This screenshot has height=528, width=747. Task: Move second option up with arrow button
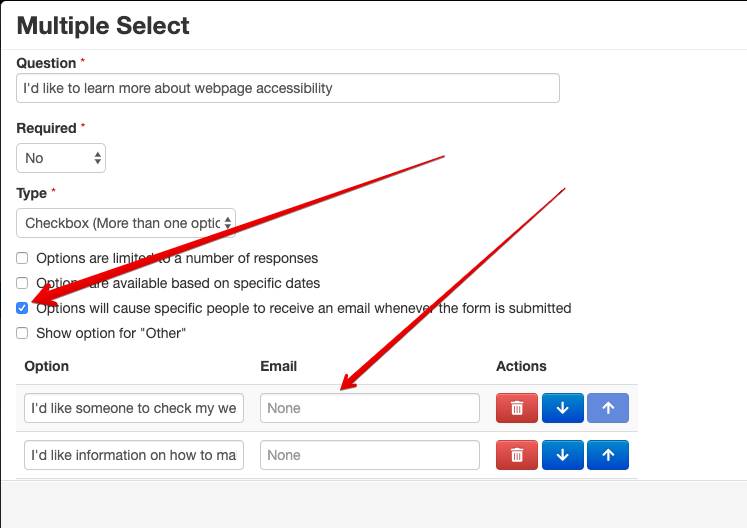(x=608, y=455)
